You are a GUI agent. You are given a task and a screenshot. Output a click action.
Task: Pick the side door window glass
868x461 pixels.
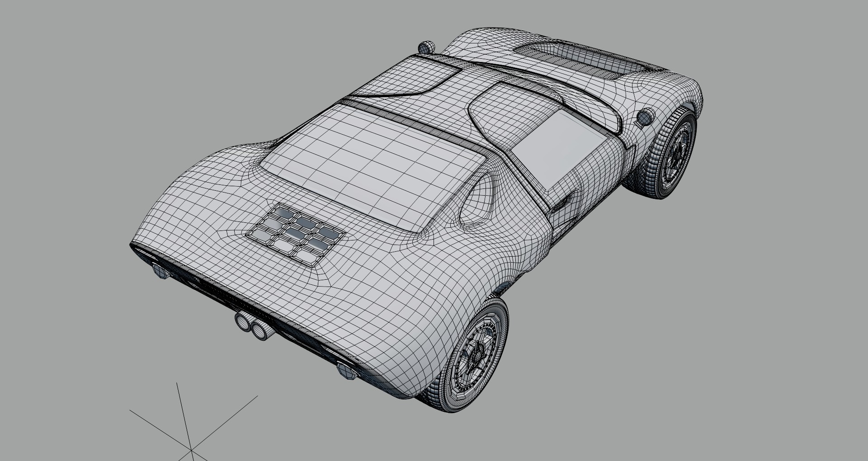[x=558, y=149]
